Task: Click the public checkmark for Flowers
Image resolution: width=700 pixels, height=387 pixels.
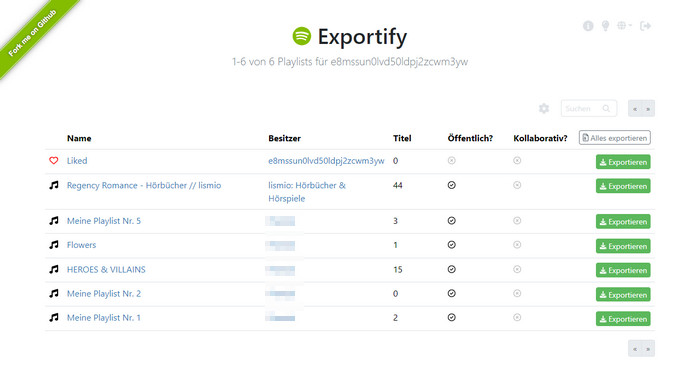Action: tap(451, 245)
